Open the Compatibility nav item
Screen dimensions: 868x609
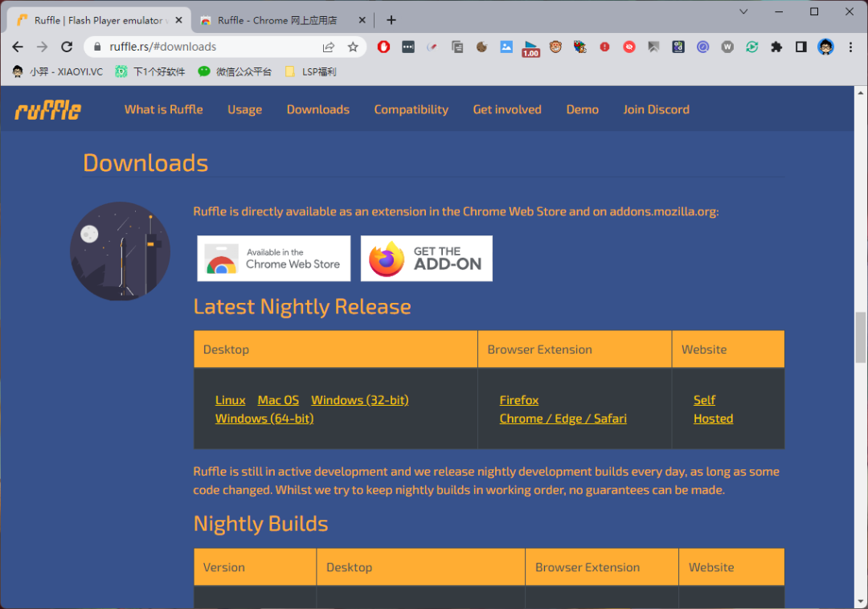pyautogui.click(x=411, y=109)
